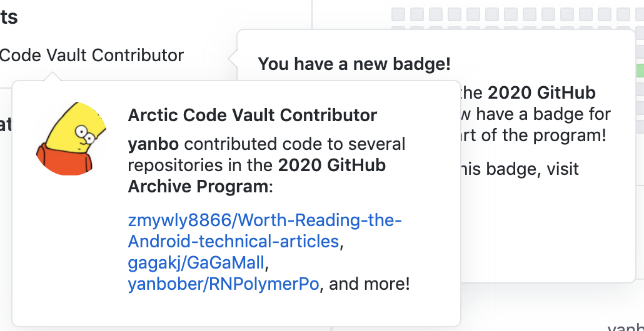
Task: Click the bold yanbo username in hovercard
Action: point(153,144)
